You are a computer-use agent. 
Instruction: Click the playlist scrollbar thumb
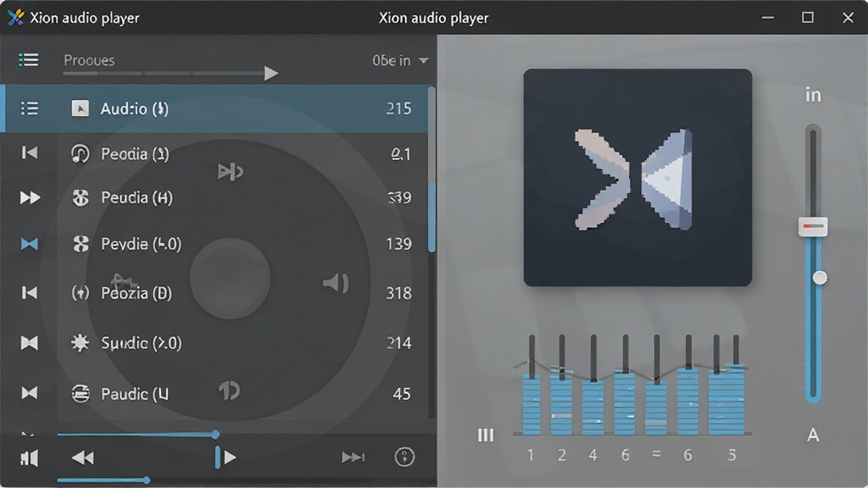[x=431, y=217]
